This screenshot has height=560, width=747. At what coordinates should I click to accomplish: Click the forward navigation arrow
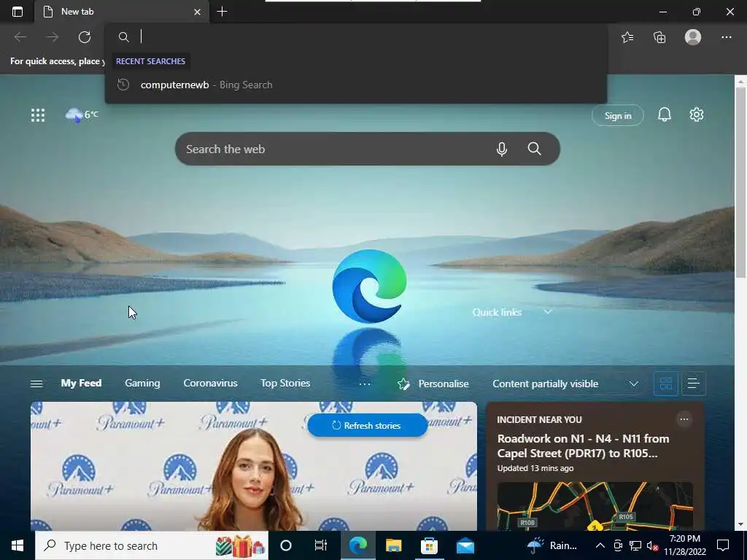53,36
